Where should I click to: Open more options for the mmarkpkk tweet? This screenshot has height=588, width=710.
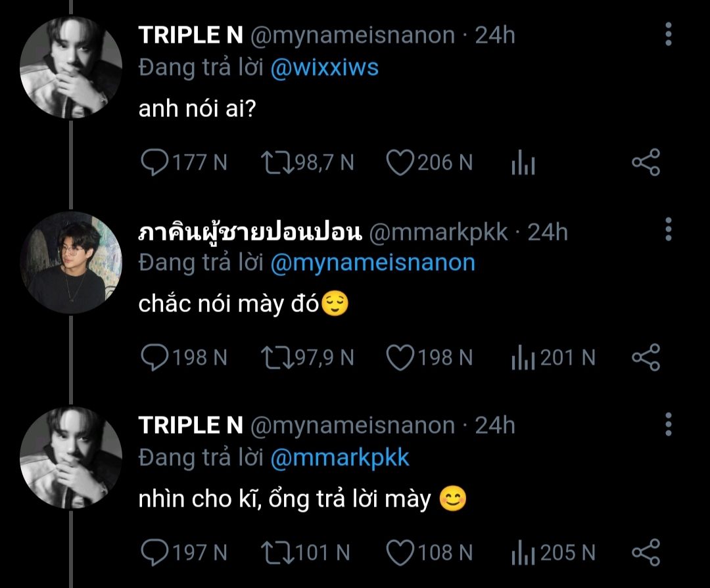tap(669, 229)
